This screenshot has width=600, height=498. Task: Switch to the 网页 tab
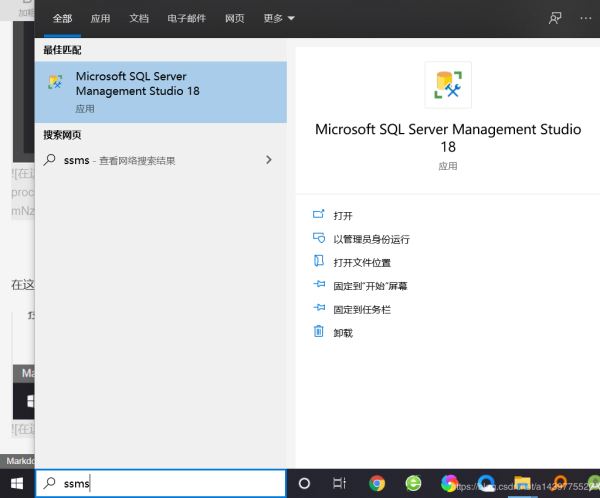click(x=234, y=18)
